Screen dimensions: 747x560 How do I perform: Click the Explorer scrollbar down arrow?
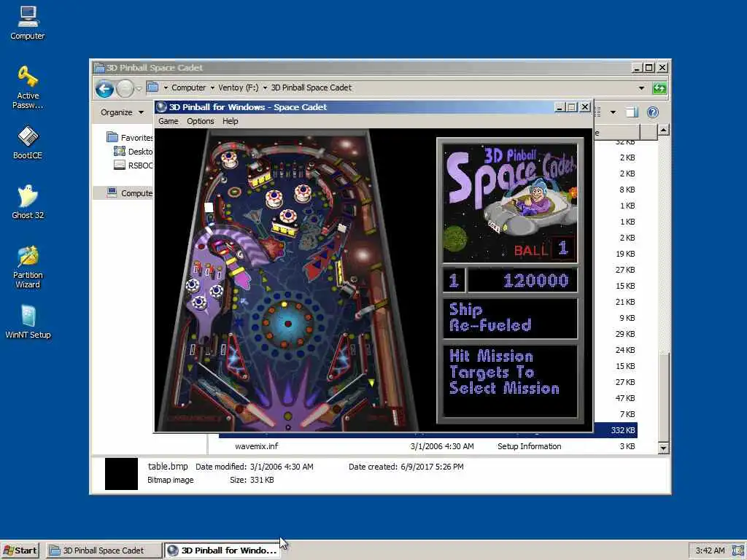(x=663, y=448)
